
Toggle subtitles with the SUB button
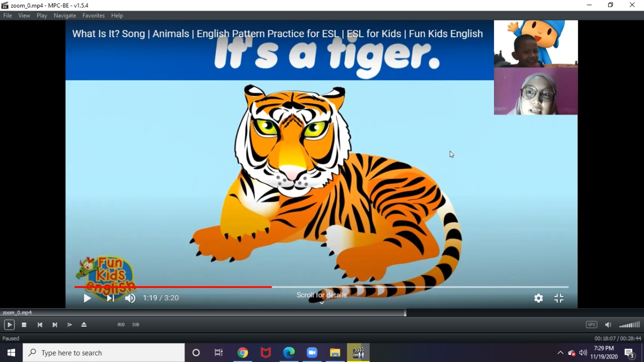pos(135,325)
